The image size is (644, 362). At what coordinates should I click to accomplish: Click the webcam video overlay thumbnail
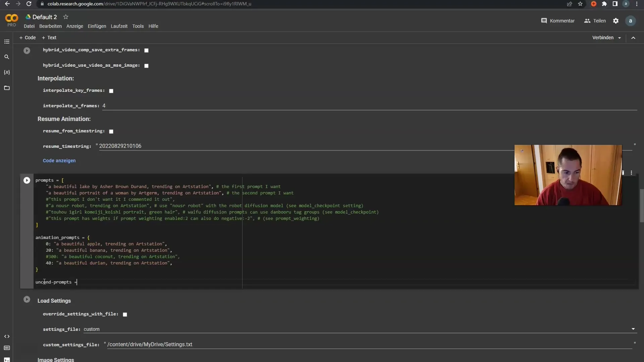tap(568, 175)
